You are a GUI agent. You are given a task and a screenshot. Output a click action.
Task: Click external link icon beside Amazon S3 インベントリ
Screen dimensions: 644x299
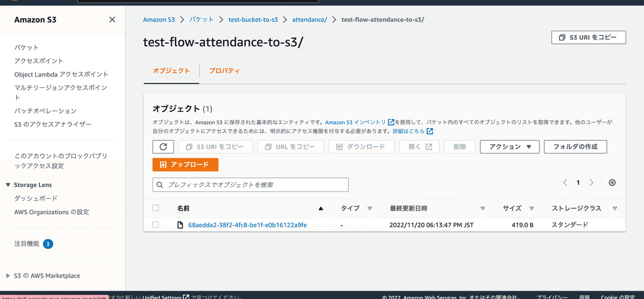tap(391, 122)
